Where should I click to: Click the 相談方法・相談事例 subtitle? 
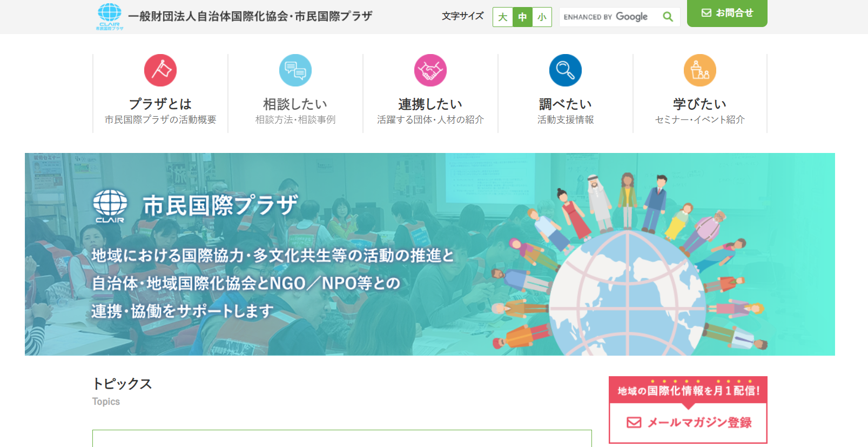[295, 119]
